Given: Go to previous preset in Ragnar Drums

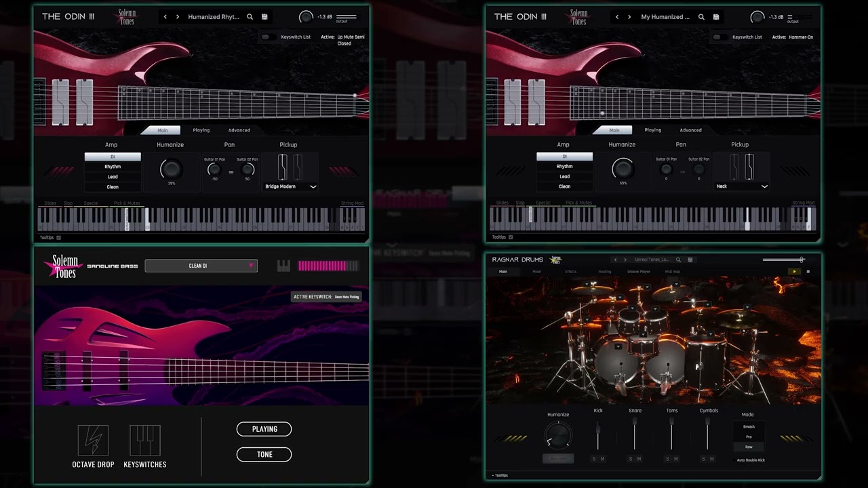Looking at the screenshot, I should (x=615, y=260).
